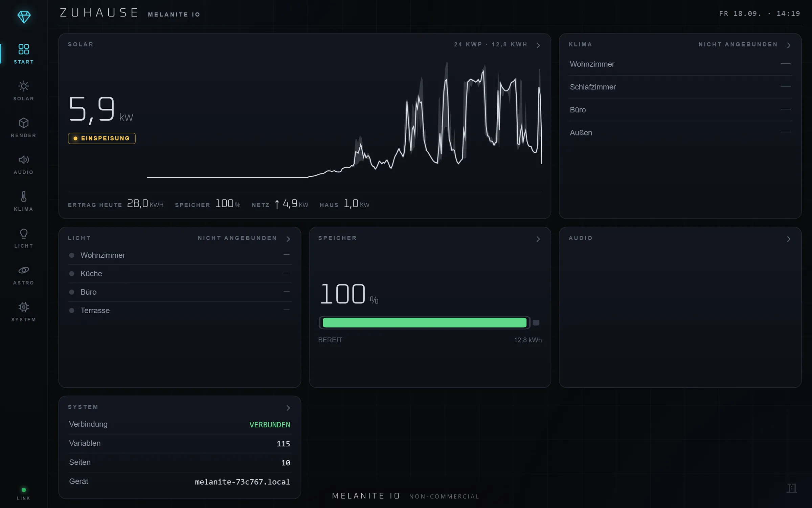Open the Start dashboard in sidebar
This screenshot has height=508, width=812.
pos(24,54)
